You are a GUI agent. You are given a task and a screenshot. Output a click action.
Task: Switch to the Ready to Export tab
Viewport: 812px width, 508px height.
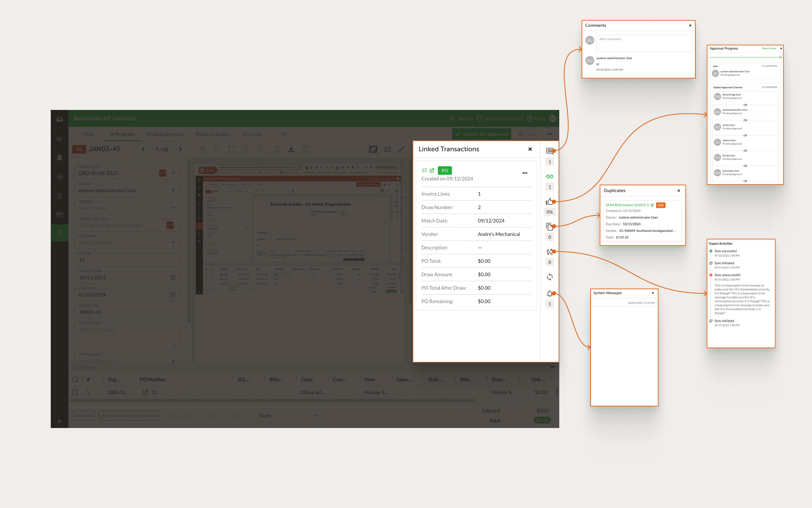(213, 134)
